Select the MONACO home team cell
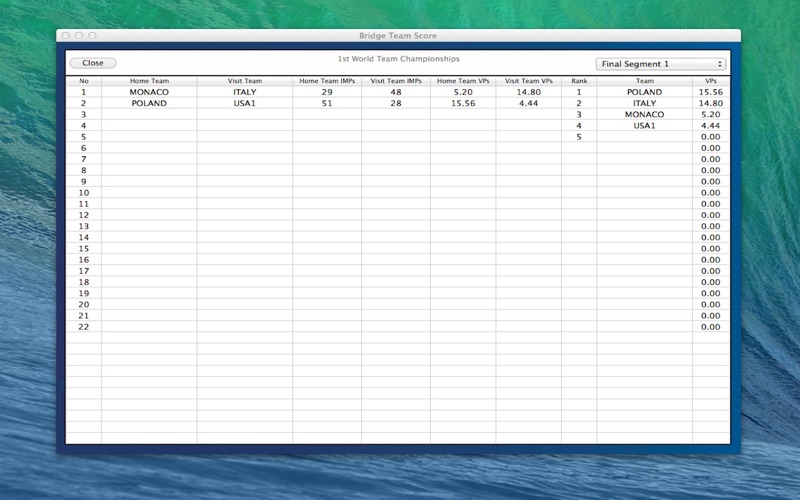 point(149,92)
